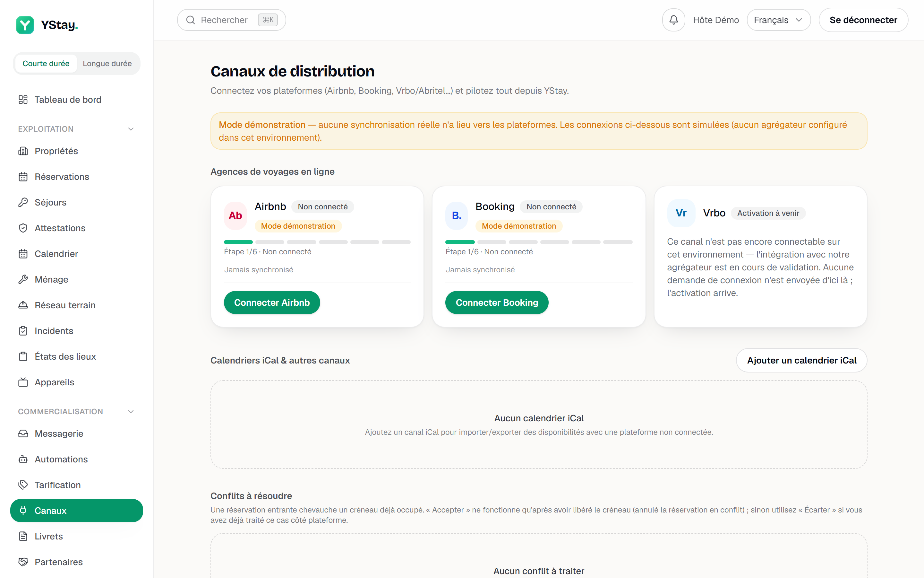Open the Français language dropdown
Image resolution: width=924 pixels, height=578 pixels.
(x=779, y=20)
